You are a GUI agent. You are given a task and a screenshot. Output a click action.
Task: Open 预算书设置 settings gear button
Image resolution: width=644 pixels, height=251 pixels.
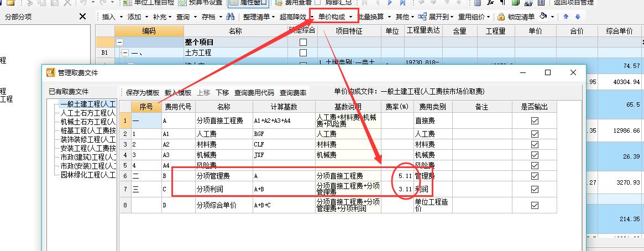(200, 2)
